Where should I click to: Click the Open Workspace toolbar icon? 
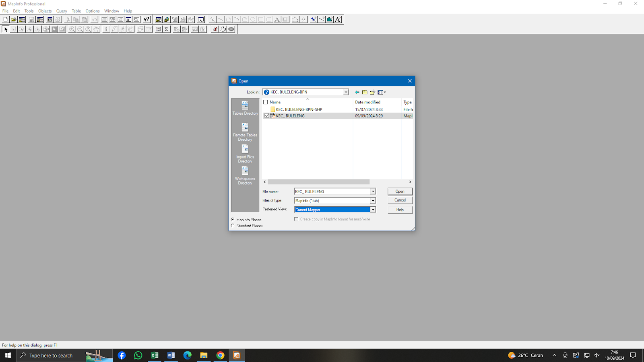(22, 19)
